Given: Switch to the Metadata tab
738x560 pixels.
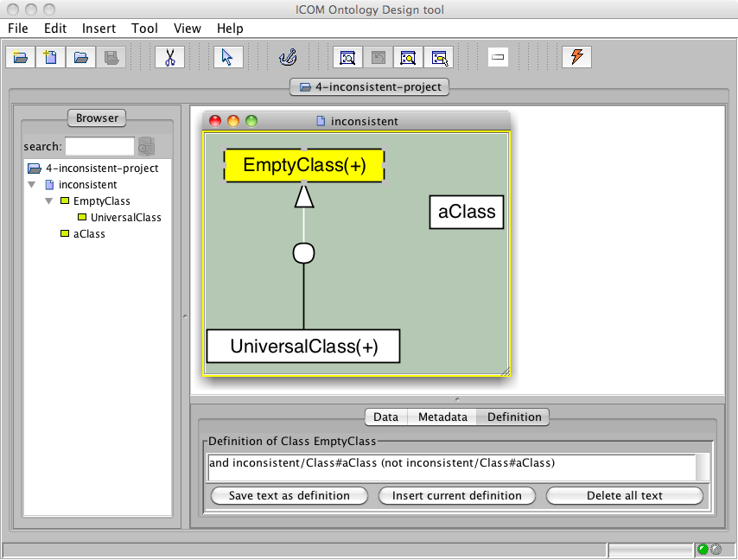Looking at the screenshot, I should click(x=442, y=417).
